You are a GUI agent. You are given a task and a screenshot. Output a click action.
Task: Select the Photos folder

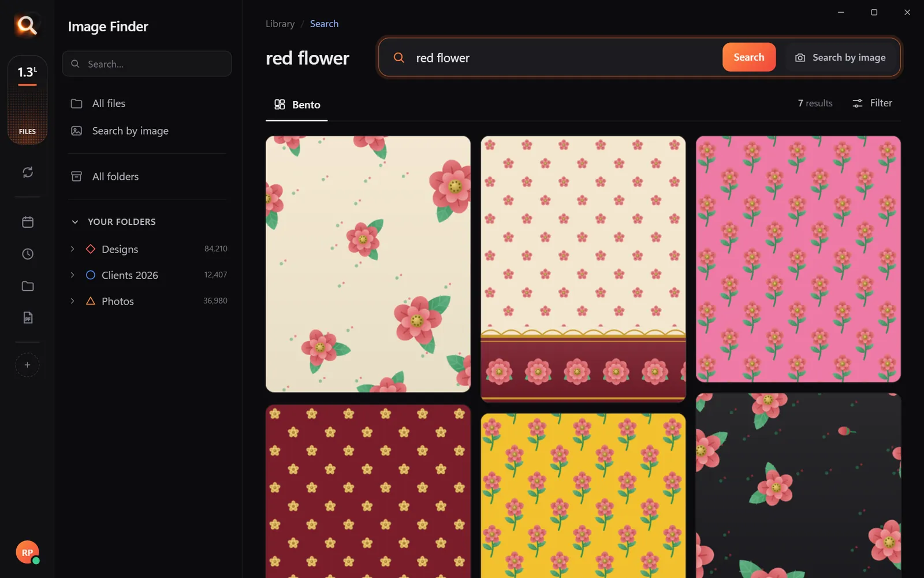[x=147, y=301]
